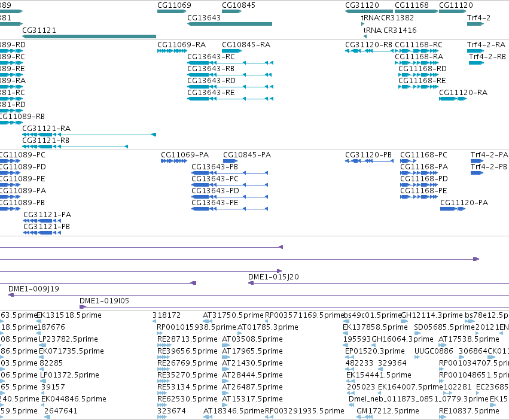Open BAC clone DME1-009J19
This screenshot has width=509, height=420.
pos(258,296)
